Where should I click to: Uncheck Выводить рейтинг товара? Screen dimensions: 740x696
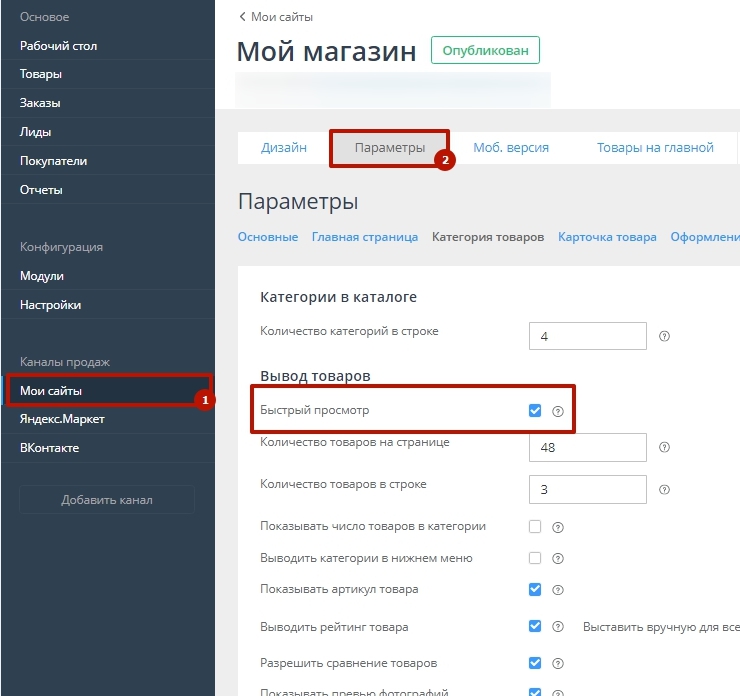535,626
